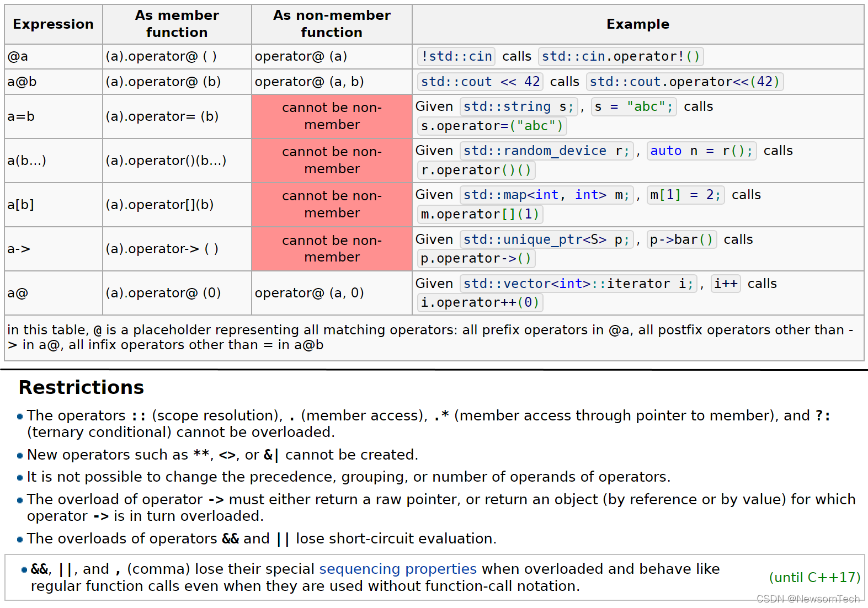Click the 'std::vector<int>::iterator i;' code snippet
Screen dimensions: 868x608
pyautogui.click(x=578, y=284)
